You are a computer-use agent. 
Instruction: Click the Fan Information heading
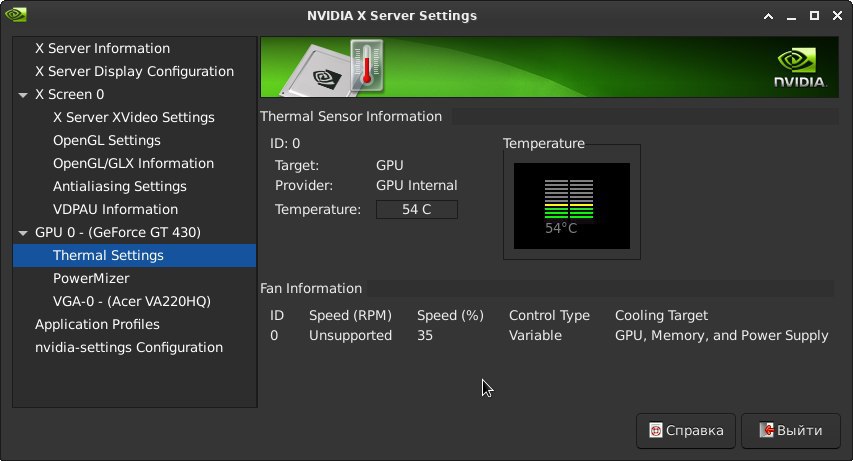pyautogui.click(x=311, y=288)
